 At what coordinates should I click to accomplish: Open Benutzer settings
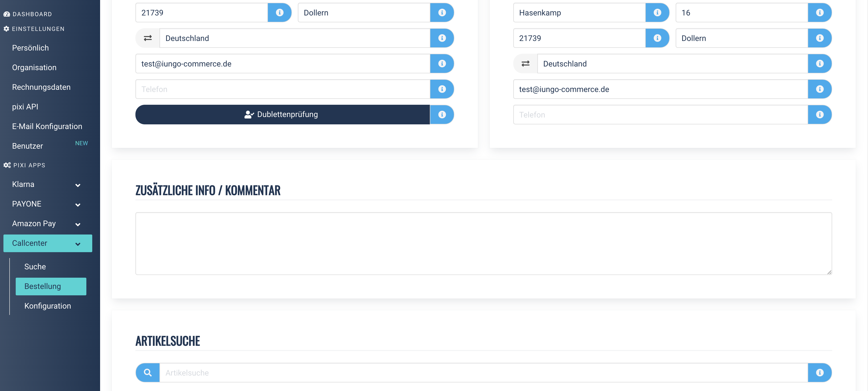[28, 146]
